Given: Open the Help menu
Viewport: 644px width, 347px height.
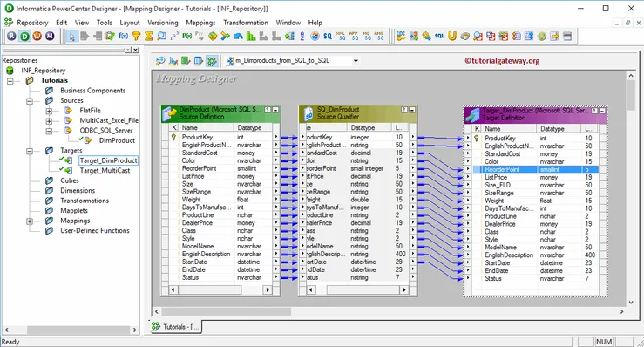Looking at the screenshot, I should click(315, 23).
